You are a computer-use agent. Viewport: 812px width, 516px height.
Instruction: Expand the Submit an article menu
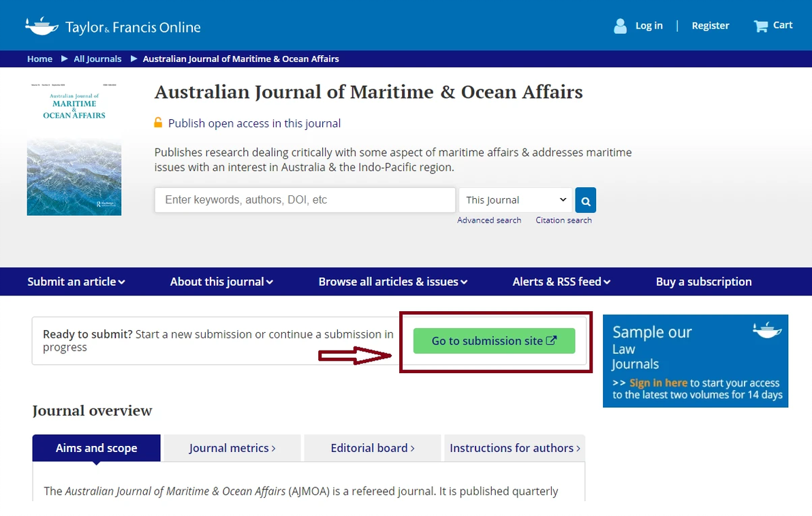tap(76, 282)
